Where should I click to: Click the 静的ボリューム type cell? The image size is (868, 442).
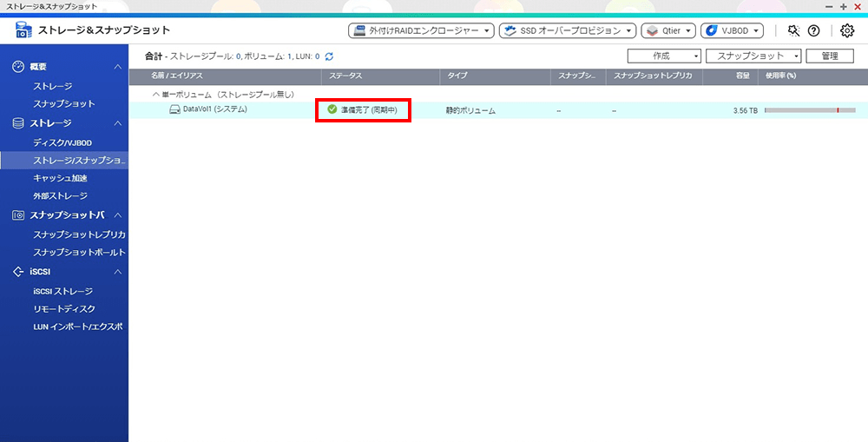tap(471, 111)
